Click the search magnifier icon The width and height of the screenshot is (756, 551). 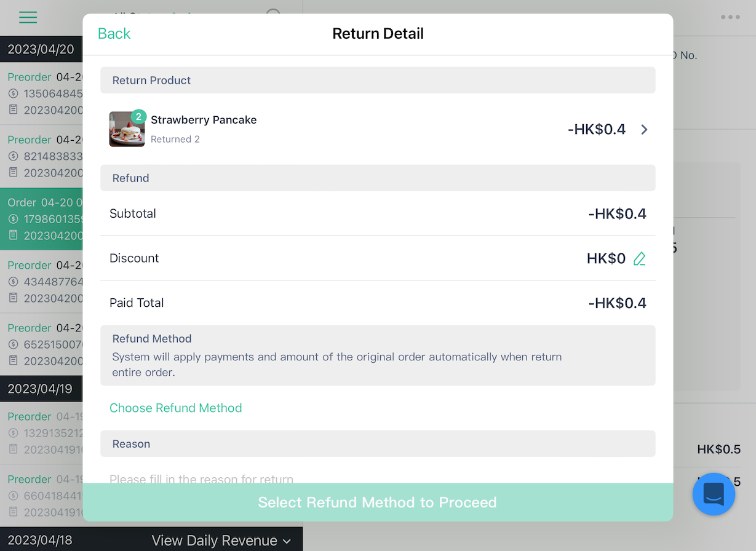coord(274,15)
